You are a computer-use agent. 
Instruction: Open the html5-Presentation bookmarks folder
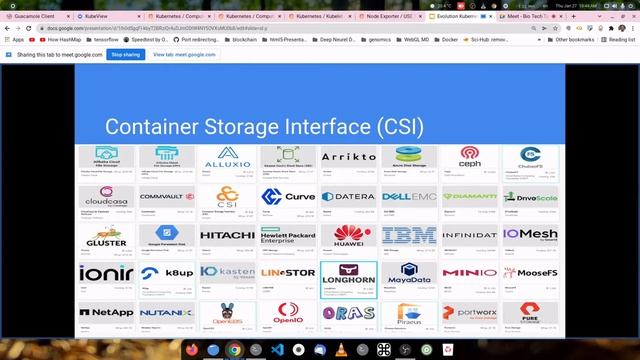(284, 40)
